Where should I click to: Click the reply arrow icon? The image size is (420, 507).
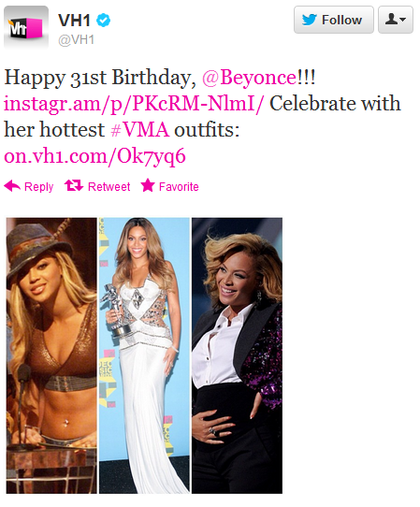pyautogui.click(x=12, y=186)
